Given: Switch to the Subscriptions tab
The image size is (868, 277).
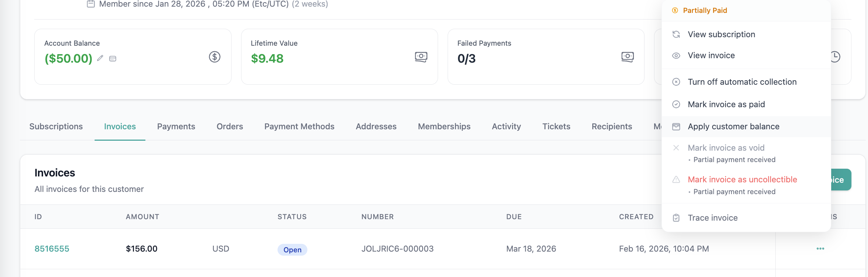Looking at the screenshot, I should (56, 126).
